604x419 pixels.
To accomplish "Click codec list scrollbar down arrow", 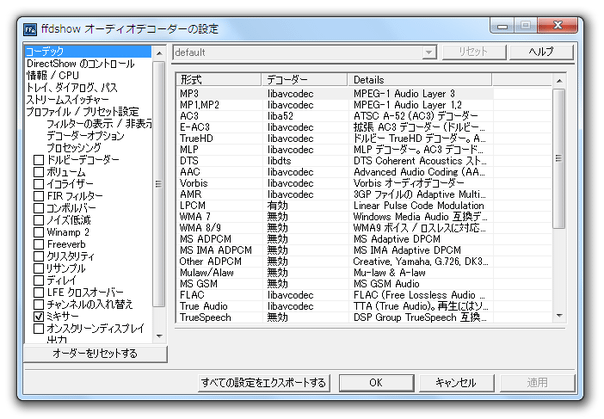I will [559, 316].
